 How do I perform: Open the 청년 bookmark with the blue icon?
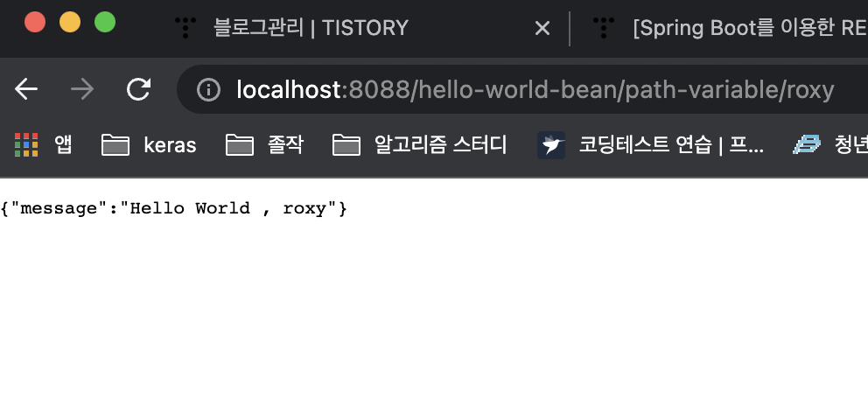[x=829, y=145]
